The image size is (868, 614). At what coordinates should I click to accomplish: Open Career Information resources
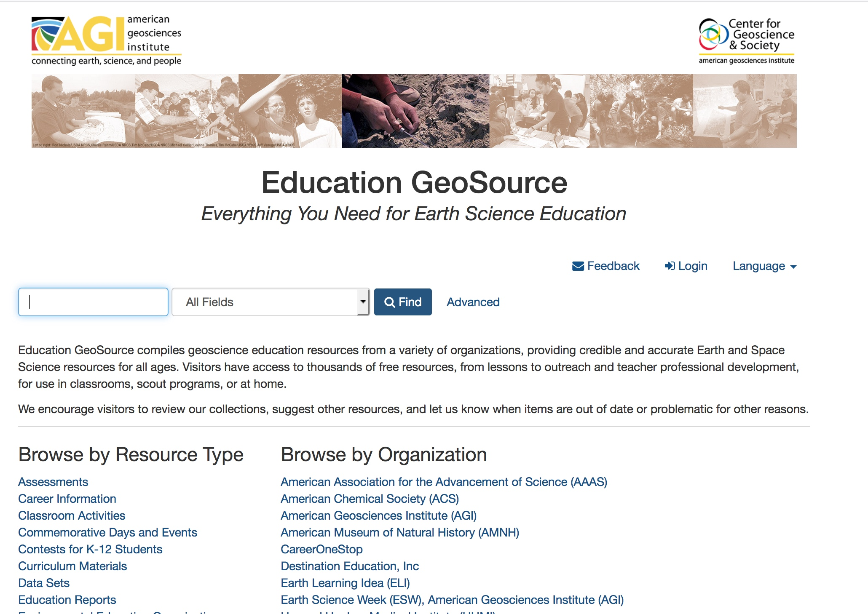click(67, 499)
